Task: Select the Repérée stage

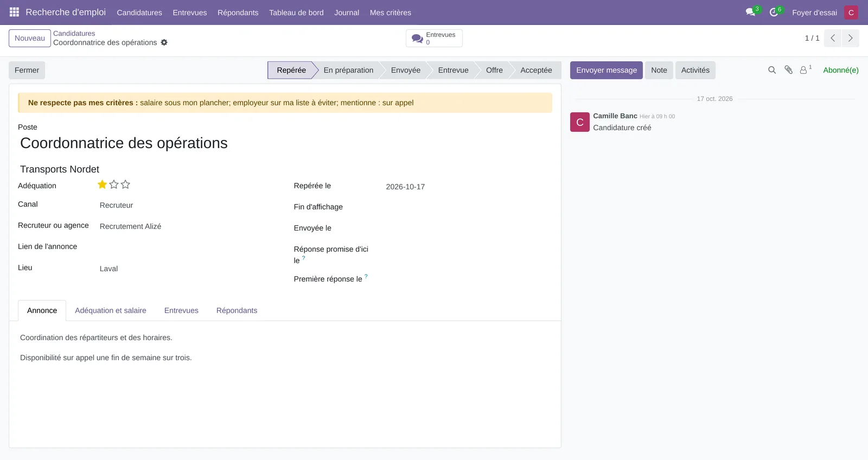Action: (x=291, y=70)
